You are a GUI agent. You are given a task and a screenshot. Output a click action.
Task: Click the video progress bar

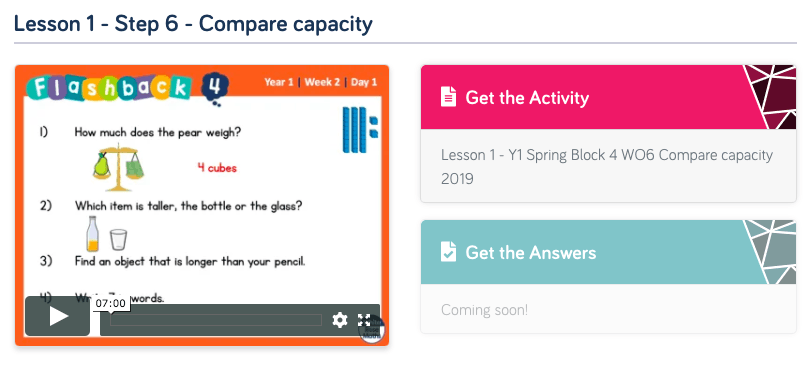pos(216,320)
